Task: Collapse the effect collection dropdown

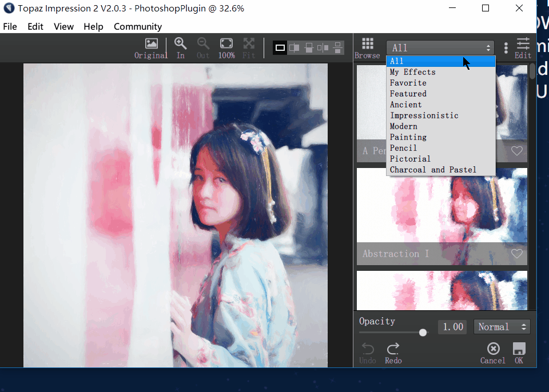Action: [440, 47]
